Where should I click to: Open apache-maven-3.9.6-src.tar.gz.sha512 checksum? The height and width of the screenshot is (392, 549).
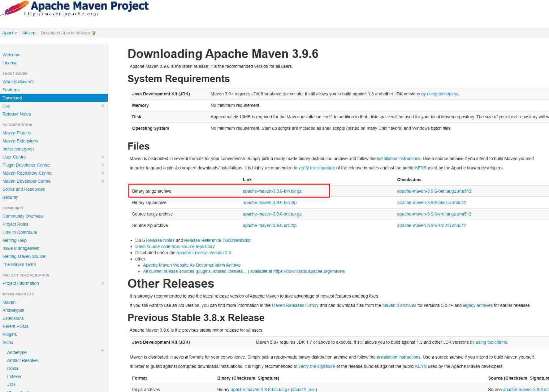pyautogui.click(x=434, y=214)
